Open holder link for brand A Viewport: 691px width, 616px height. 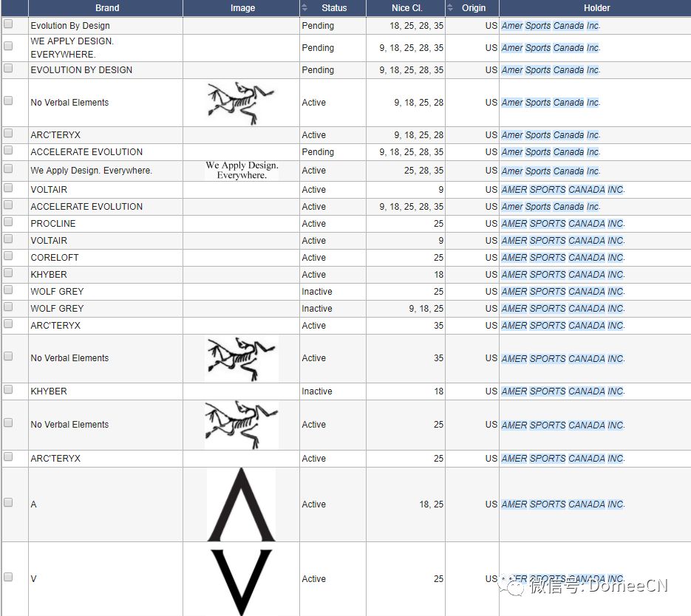click(x=562, y=504)
